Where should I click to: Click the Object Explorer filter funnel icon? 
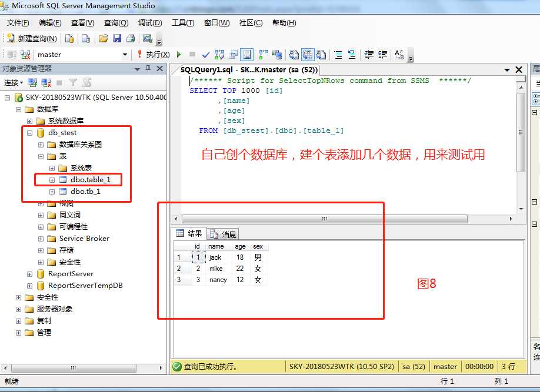coord(73,83)
